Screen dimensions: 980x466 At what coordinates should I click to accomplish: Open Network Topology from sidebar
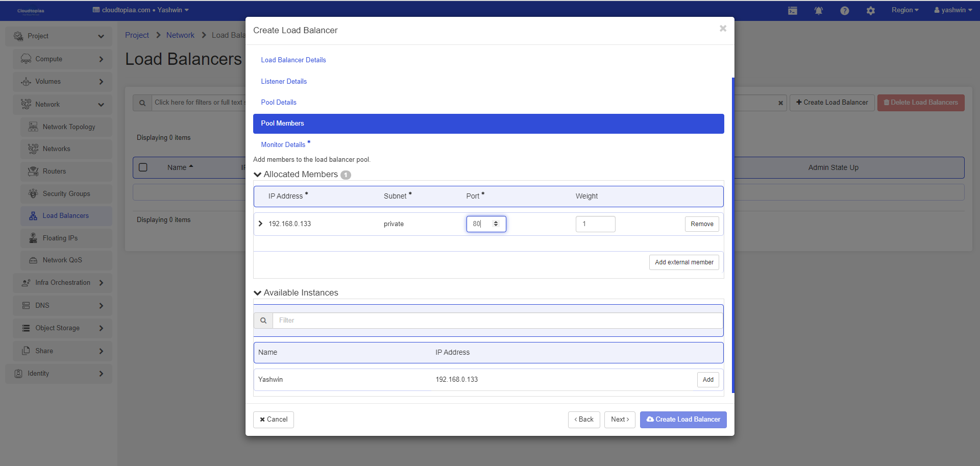[x=68, y=127]
